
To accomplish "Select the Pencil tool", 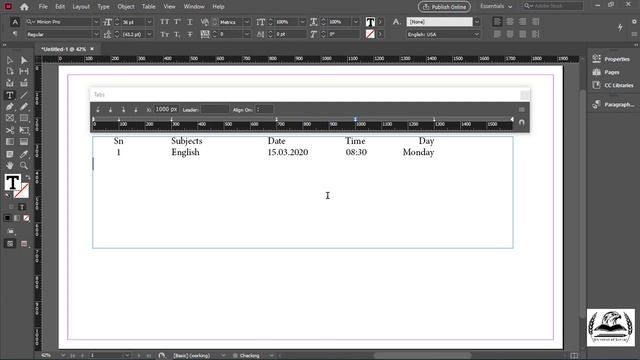I will [24, 107].
